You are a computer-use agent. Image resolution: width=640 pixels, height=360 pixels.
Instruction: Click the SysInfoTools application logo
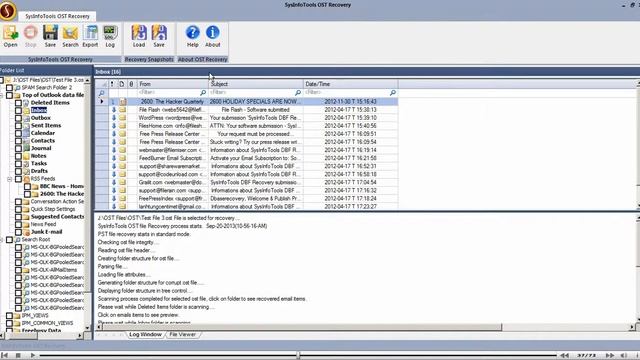pos(8,11)
